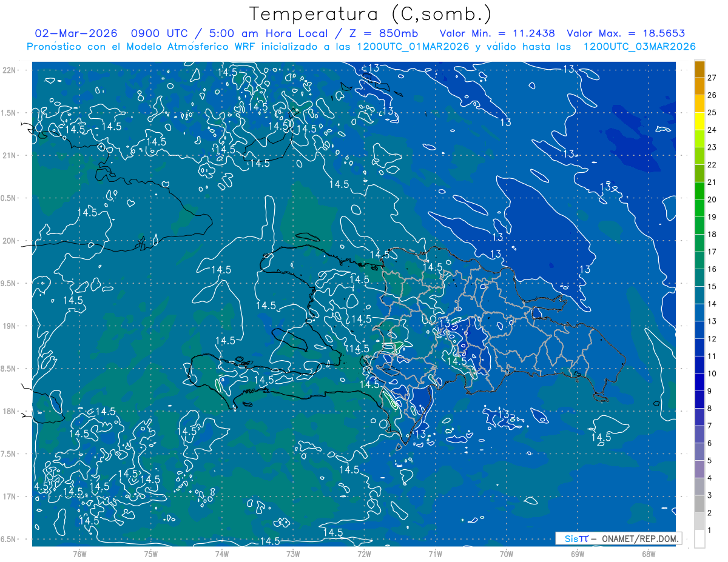Click the "18" label on the color scale
This screenshot has height=562, width=728.
pyautogui.click(x=712, y=235)
